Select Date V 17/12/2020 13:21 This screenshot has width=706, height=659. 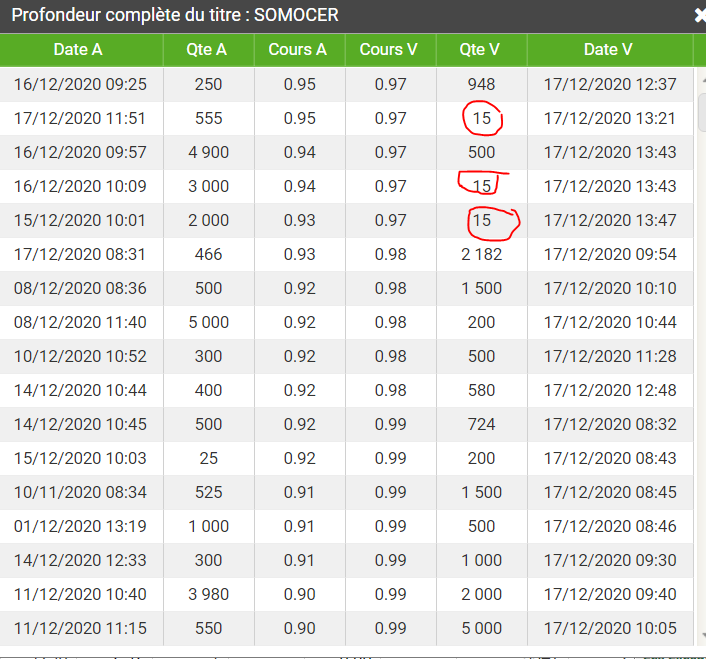(610, 118)
